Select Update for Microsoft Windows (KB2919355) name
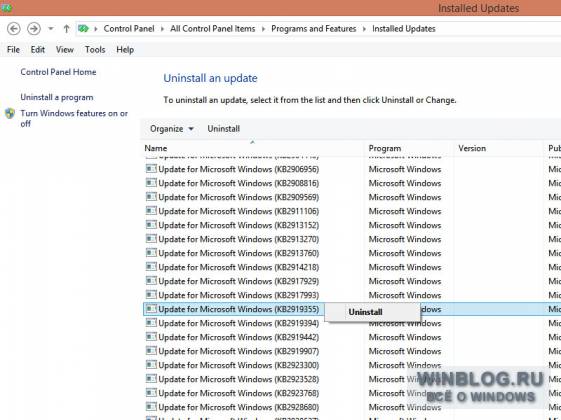The image size is (561, 420). 239,309
